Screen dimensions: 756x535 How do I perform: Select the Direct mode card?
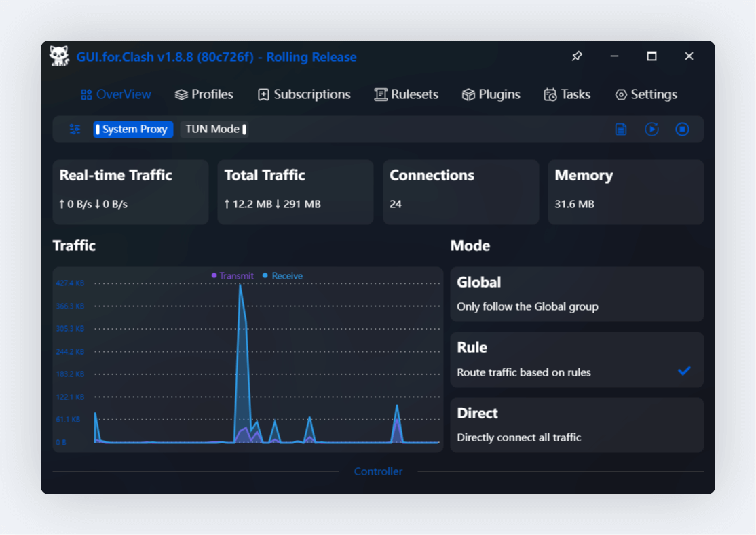[x=577, y=425]
